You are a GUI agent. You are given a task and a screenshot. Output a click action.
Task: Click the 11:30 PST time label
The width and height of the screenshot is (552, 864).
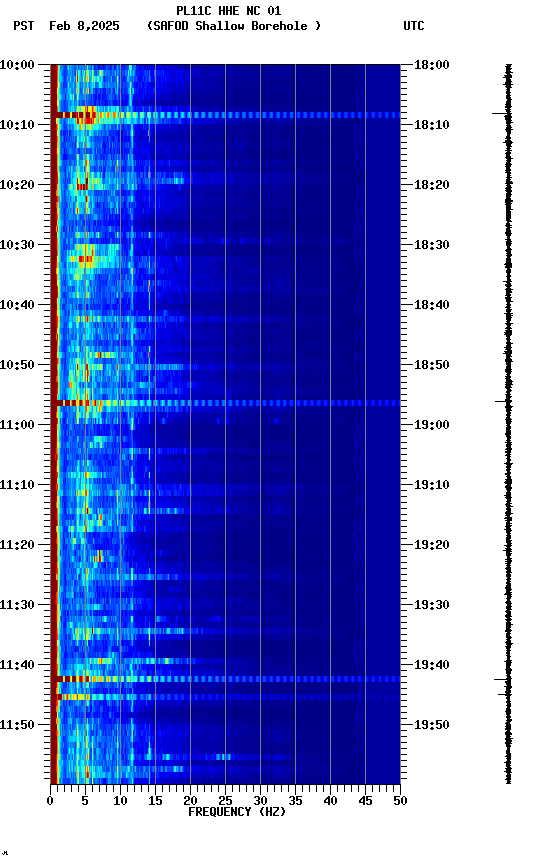point(17,605)
